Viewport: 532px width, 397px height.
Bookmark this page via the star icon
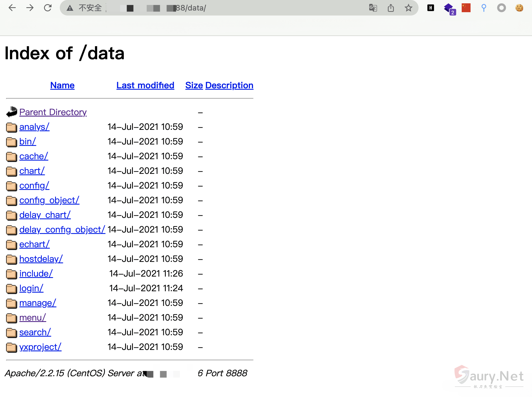[x=409, y=8]
